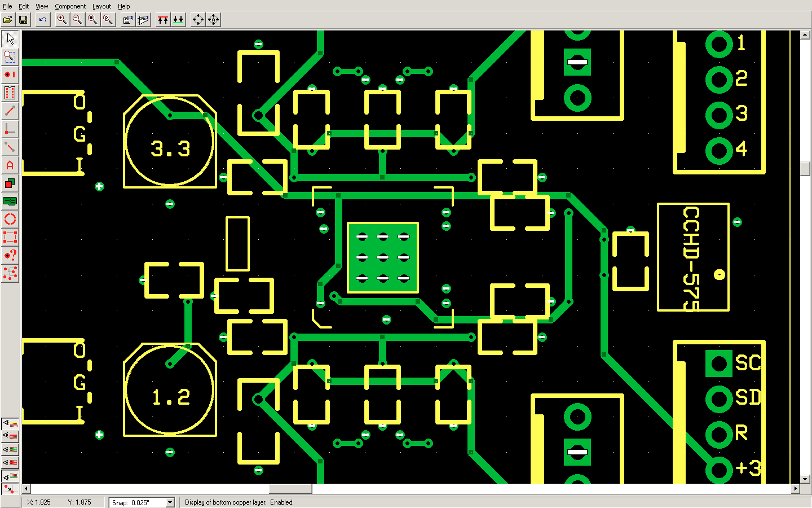Select the filled plane tool

tap(10, 183)
